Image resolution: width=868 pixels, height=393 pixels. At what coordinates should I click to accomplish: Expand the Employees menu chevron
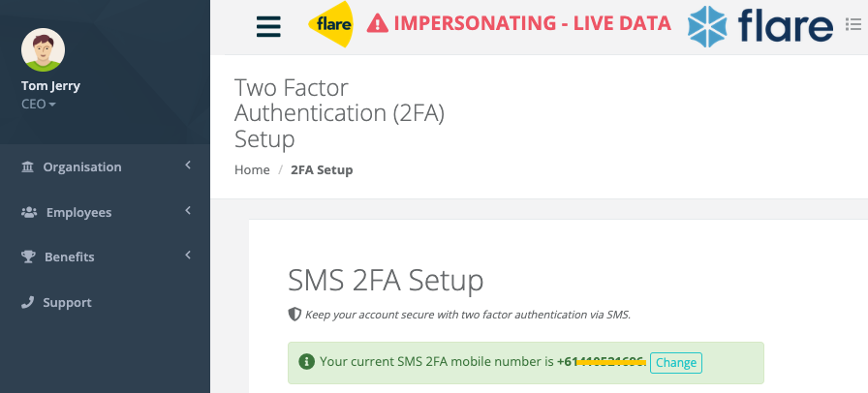coord(188,210)
